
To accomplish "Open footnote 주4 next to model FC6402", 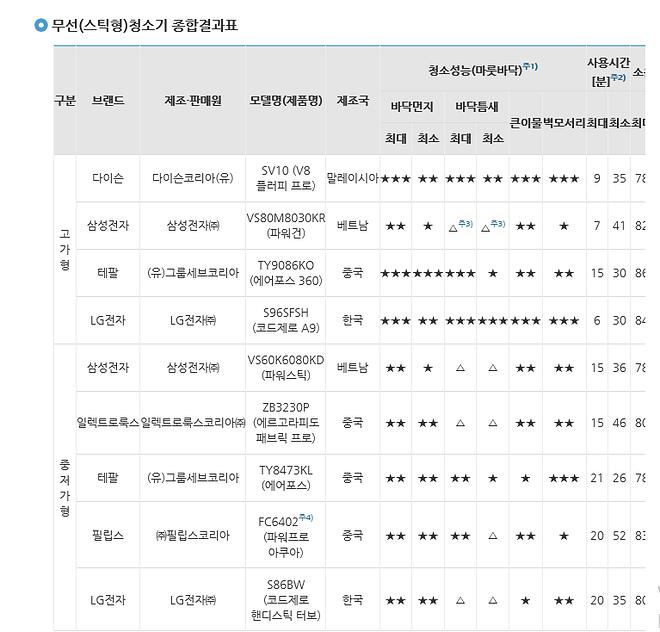I will 307,517.
